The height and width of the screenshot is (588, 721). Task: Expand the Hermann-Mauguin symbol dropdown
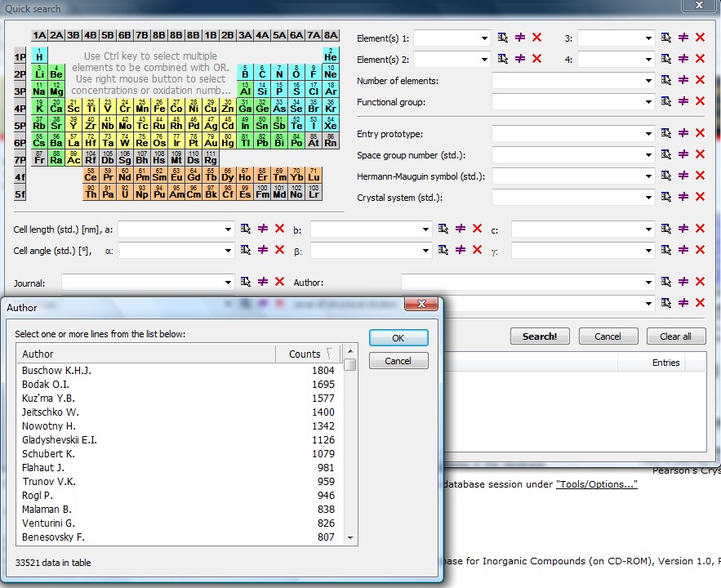[648, 176]
